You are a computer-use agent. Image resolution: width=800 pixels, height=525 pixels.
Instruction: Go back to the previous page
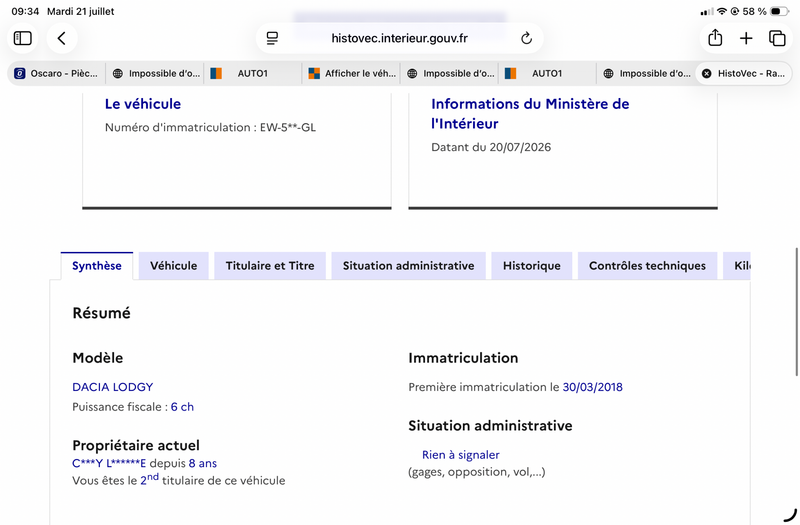62,38
